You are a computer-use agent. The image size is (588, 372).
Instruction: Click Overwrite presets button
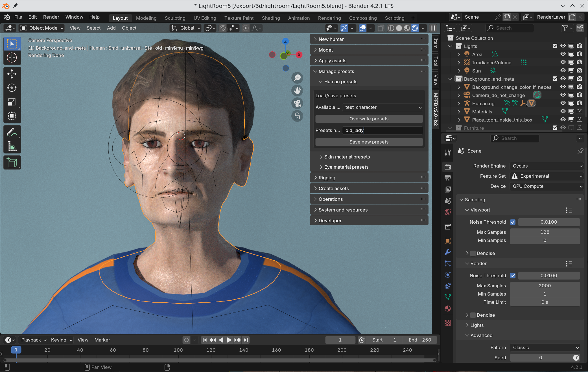[369, 119]
